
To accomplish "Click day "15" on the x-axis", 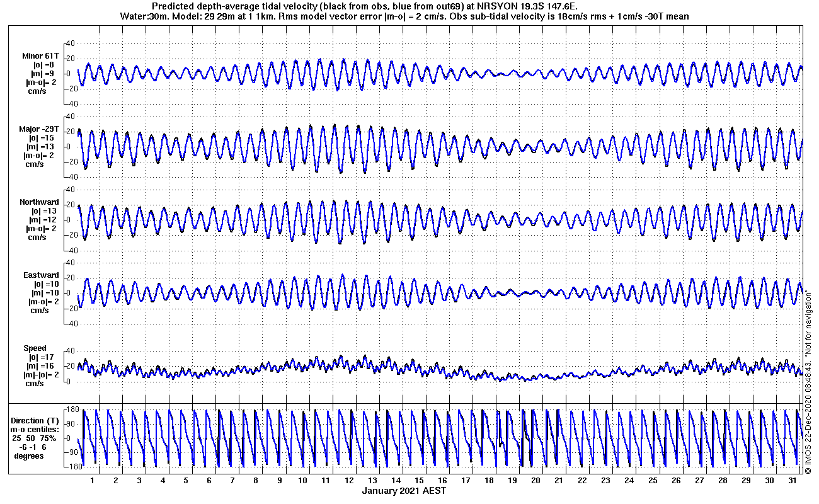I will pos(419,481).
